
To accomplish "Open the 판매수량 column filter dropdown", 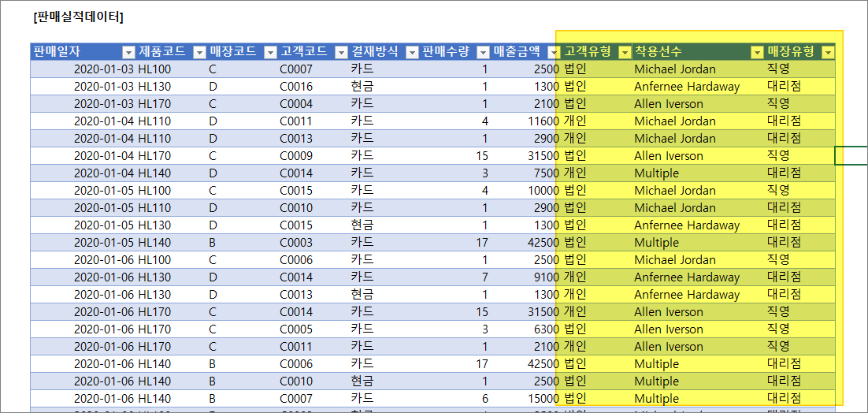I will [483, 52].
